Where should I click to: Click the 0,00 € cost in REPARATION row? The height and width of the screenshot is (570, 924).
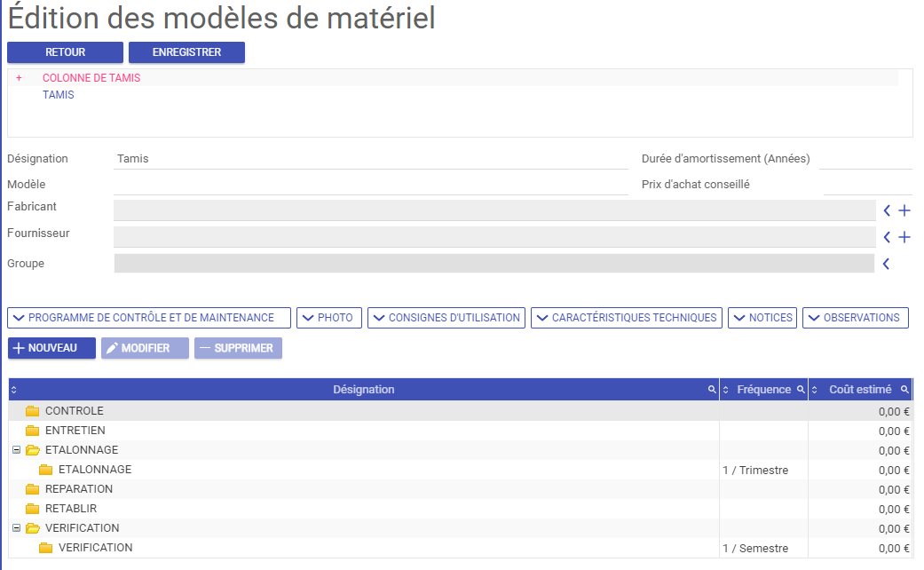click(x=894, y=490)
